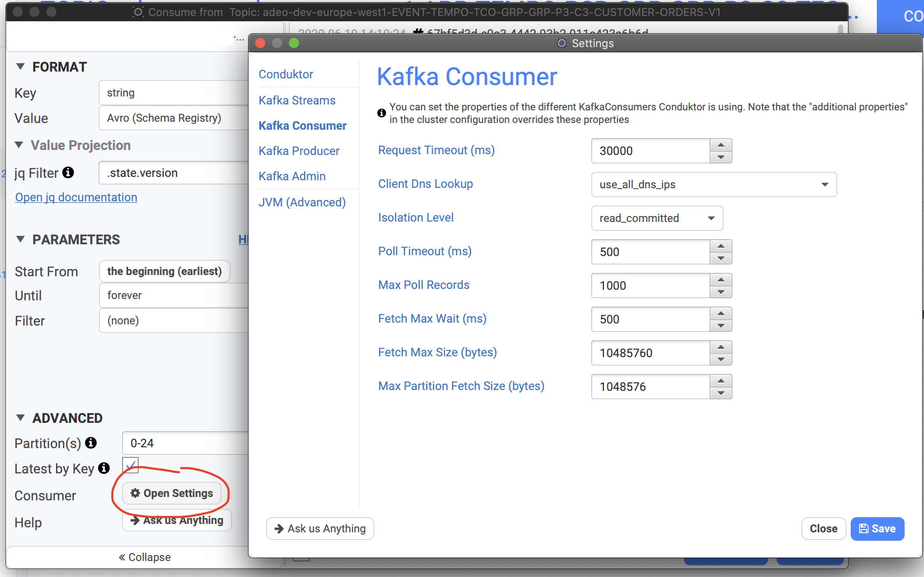This screenshot has height=577, width=924.
Task: Click the Request Timeout value field
Action: point(651,151)
